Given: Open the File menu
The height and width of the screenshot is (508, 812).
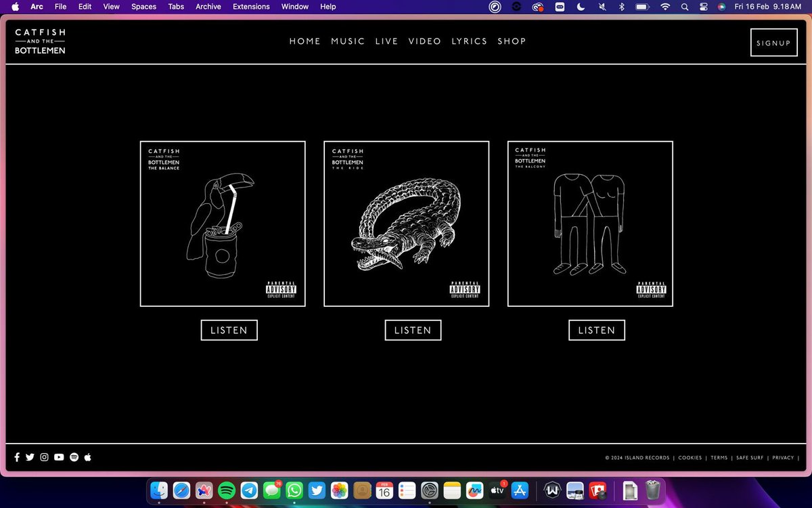Looking at the screenshot, I should click(x=60, y=7).
